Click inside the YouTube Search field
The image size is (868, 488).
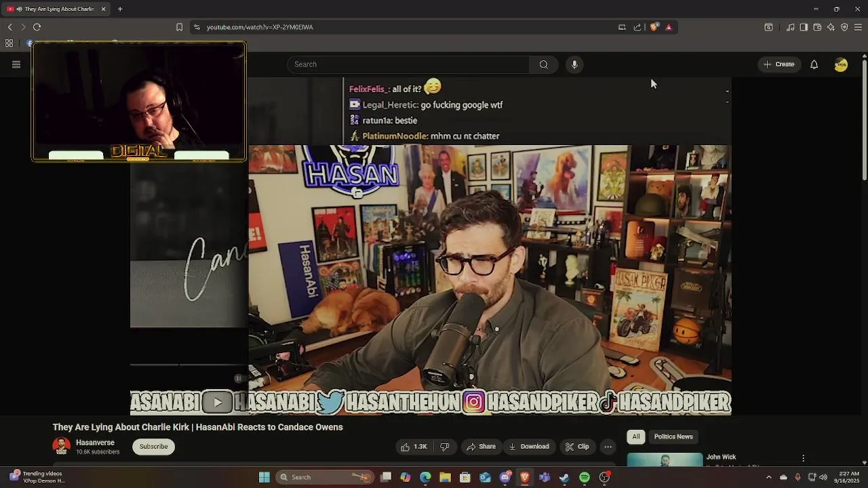[x=408, y=64]
